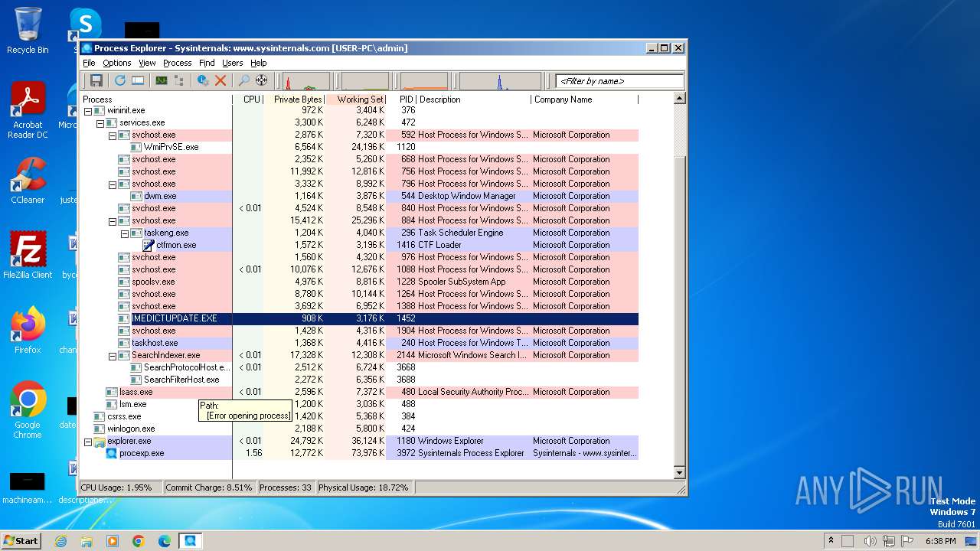Click the red Kill Process icon
The width and height of the screenshot is (980, 551).
click(x=220, y=80)
